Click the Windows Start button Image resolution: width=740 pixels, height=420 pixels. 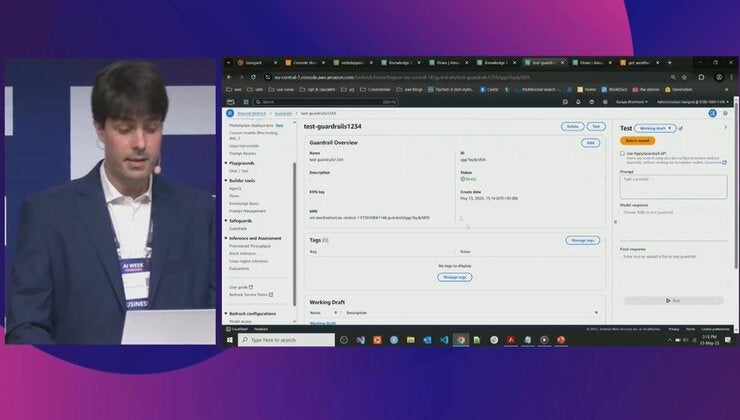pyautogui.click(x=230, y=340)
